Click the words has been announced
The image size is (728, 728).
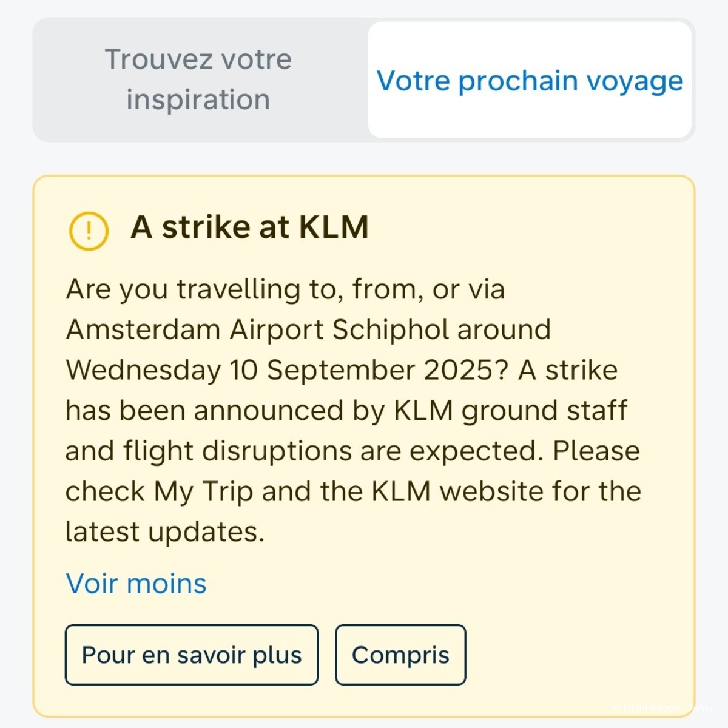pos(204,411)
